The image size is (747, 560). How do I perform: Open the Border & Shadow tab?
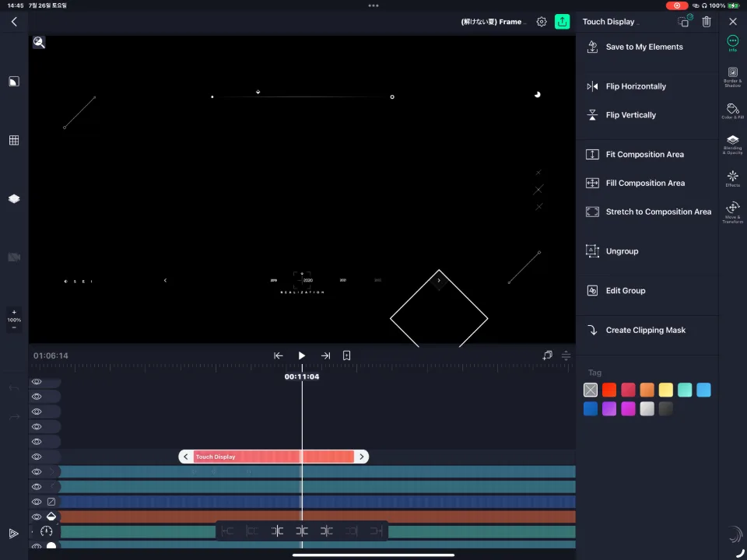click(733, 77)
